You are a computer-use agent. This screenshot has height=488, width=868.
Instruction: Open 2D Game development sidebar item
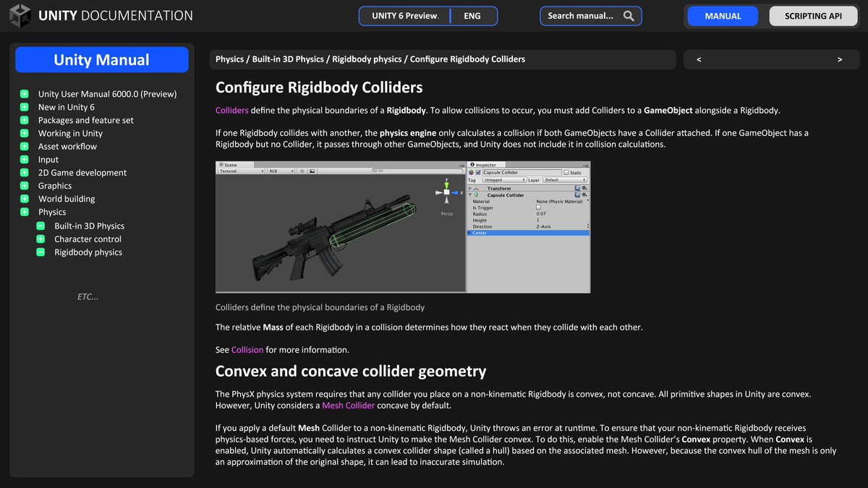point(82,173)
